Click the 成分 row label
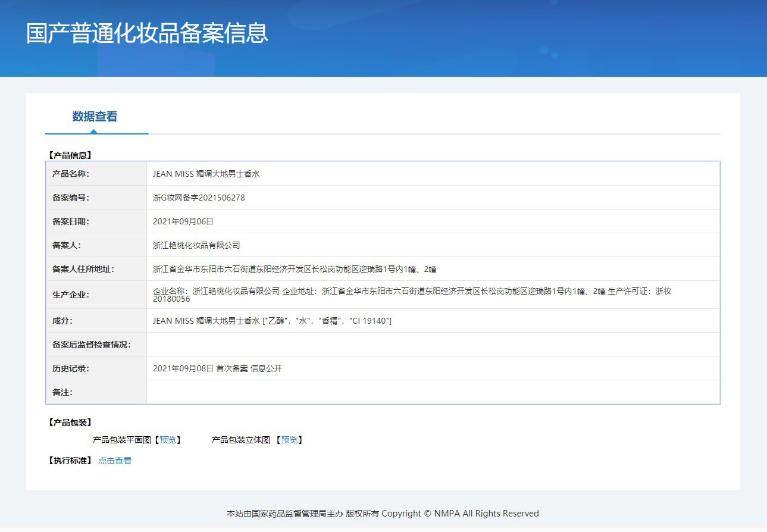 [62, 321]
